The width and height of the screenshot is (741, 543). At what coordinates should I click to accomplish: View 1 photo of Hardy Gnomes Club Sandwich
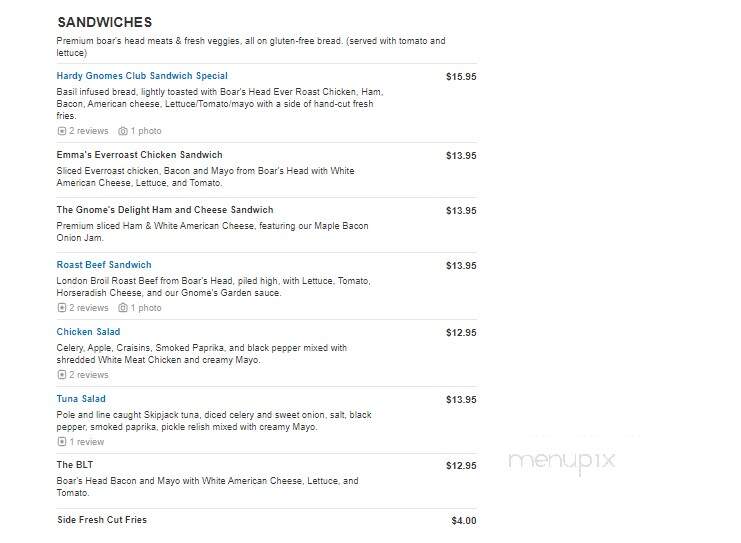point(146,131)
